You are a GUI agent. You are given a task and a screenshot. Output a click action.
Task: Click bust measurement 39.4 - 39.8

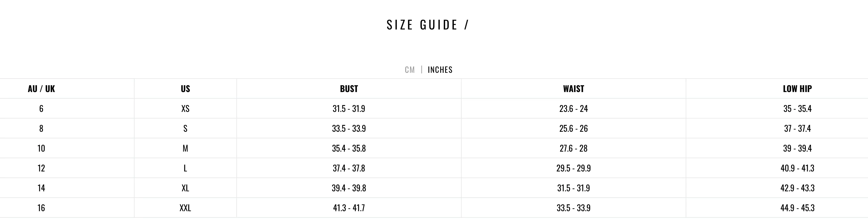[349, 188]
